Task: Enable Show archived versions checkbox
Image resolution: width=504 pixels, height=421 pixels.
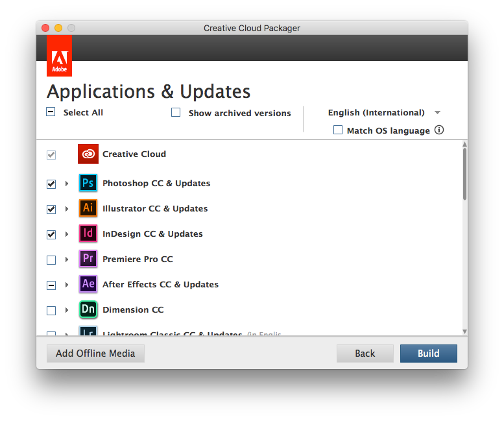Action: click(176, 112)
